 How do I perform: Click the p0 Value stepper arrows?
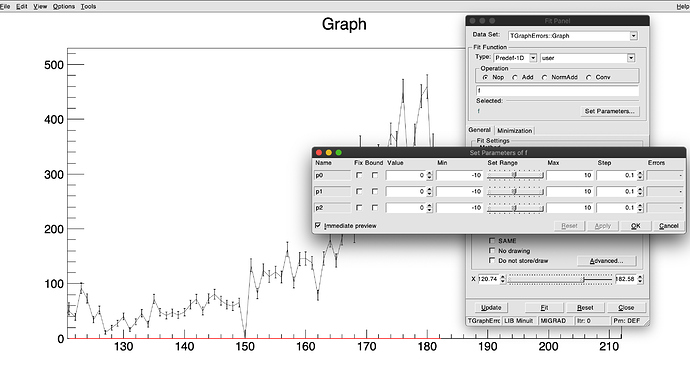[429, 175]
